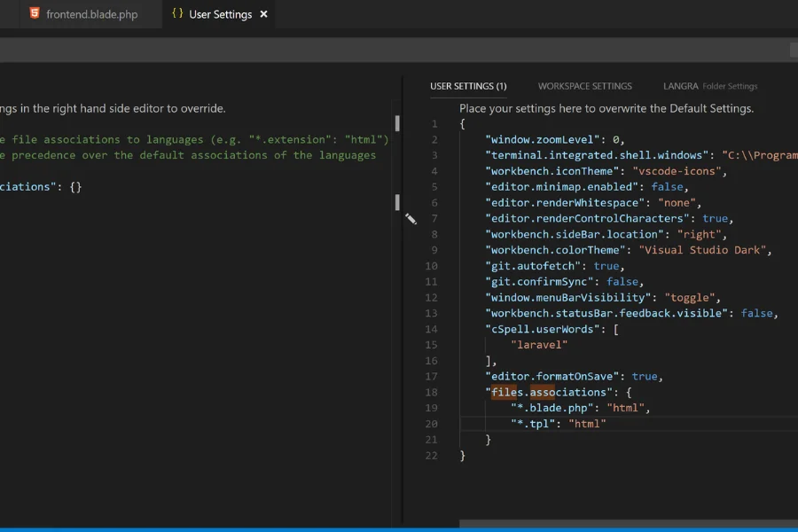Close the User Settings tab
Image resolution: width=798 pixels, height=532 pixels.
point(263,14)
